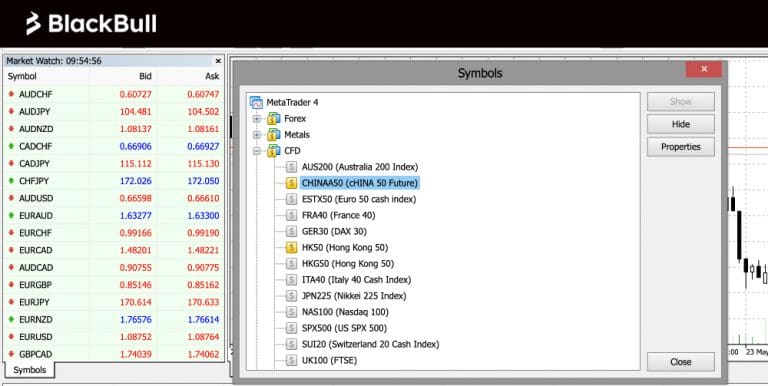This screenshot has width=768, height=386.
Task: Click EURJPY bid value 170.614
Action: point(136,302)
